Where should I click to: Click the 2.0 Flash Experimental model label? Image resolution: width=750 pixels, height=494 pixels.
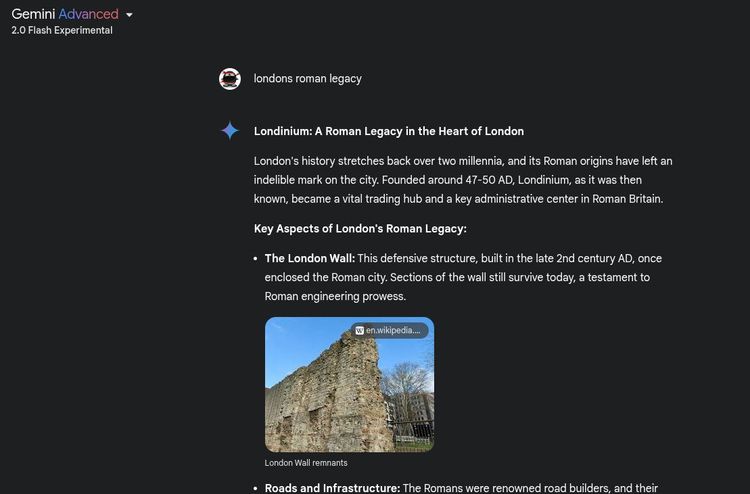click(x=62, y=30)
